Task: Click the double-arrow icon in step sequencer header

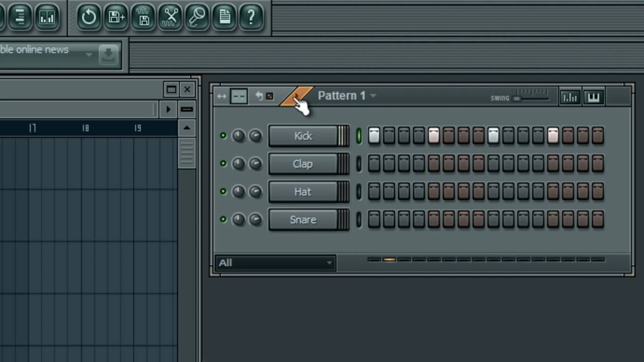Action: pos(221,96)
